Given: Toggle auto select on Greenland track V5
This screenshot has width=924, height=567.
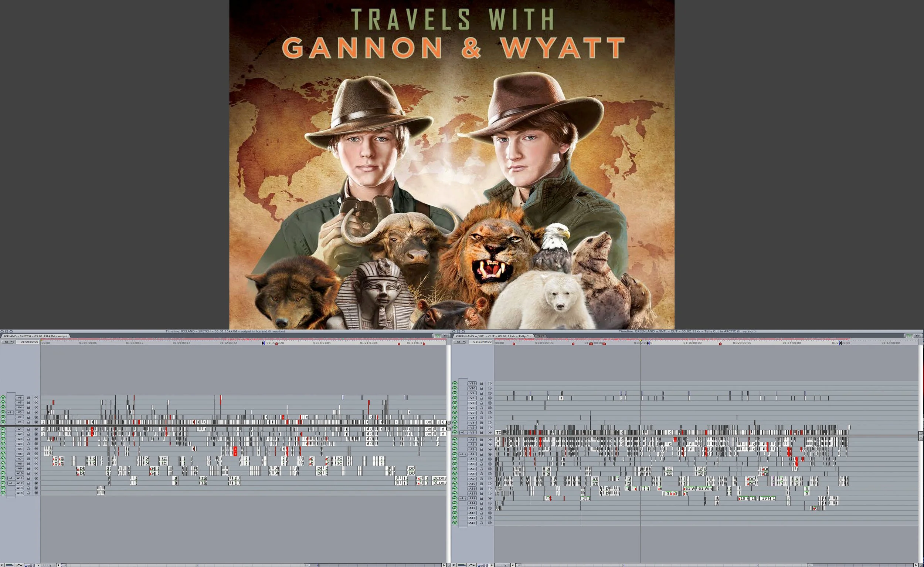Looking at the screenshot, I should click(x=489, y=413).
